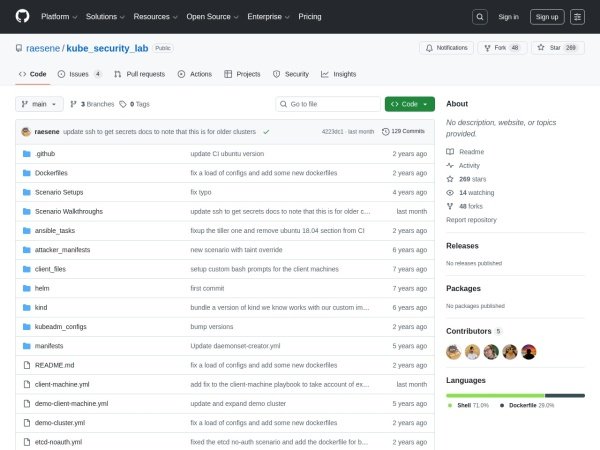The image size is (600, 450).
Task: Click the README.md file icon
Action: tap(26, 365)
